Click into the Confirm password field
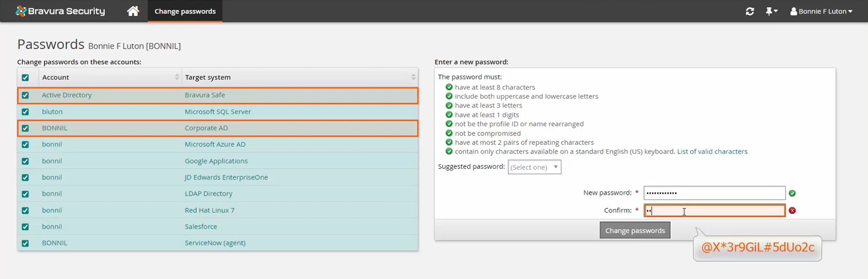This screenshot has width=868, height=279. click(714, 210)
